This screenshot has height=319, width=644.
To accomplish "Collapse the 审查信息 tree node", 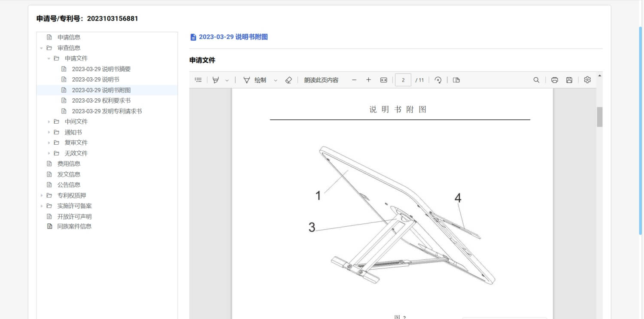I will click(x=42, y=48).
